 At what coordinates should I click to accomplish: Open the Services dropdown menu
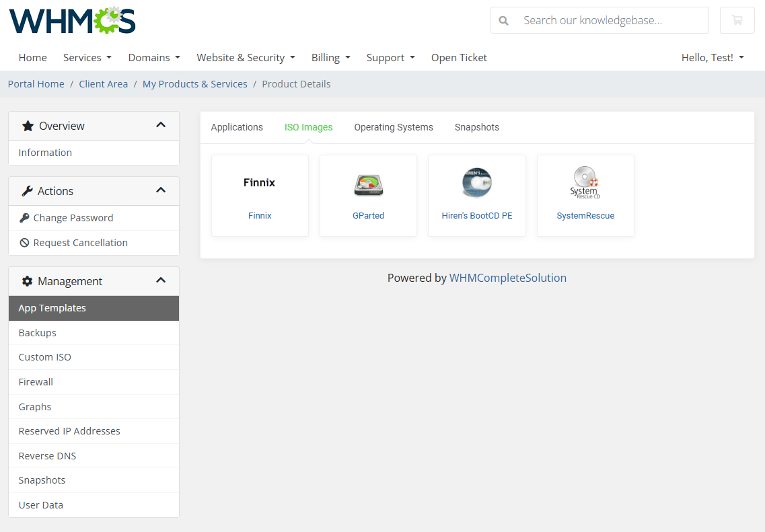(87, 58)
